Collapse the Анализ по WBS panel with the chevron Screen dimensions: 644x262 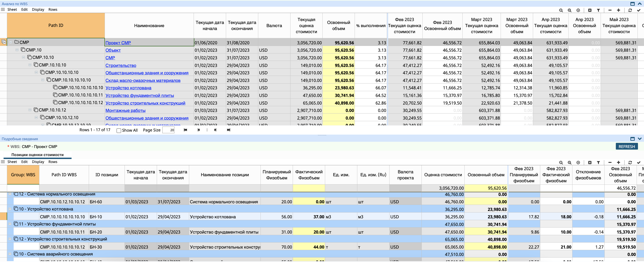pyautogui.click(x=640, y=4)
